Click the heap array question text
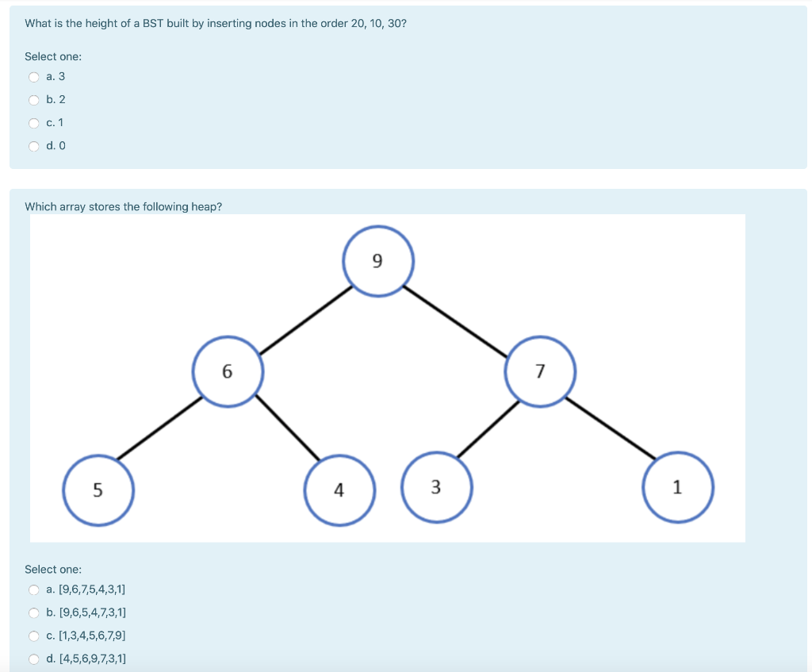812x672 pixels. [x=123, y=206]
